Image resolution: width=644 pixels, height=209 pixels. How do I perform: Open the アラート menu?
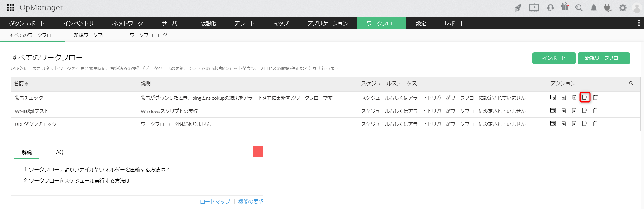point(245,23)
